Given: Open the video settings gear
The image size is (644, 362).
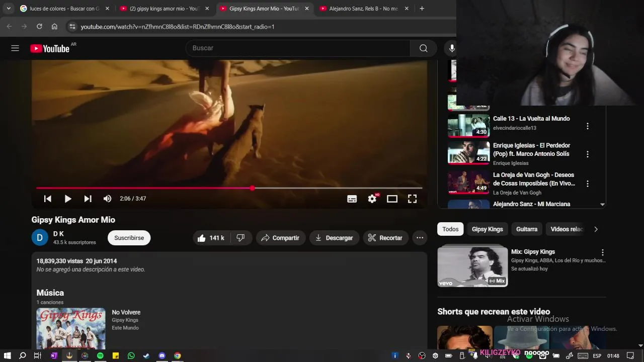Looking at the screenshot, I should [x=372, y=199].
